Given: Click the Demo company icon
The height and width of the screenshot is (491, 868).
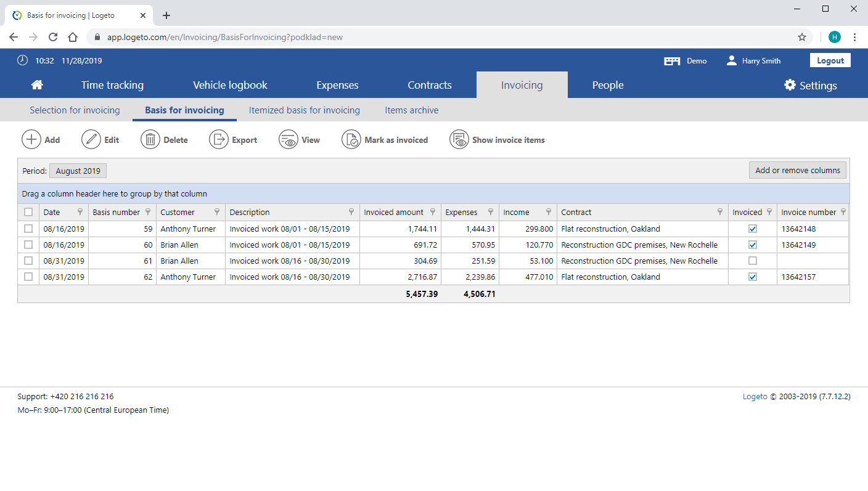Looking at the screenshot, I should 672,61.
